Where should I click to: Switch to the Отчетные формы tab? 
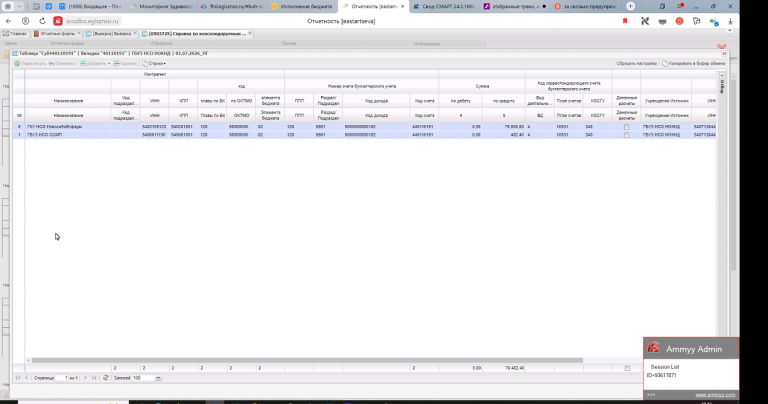pyautogui.click(x=57, y=34)
